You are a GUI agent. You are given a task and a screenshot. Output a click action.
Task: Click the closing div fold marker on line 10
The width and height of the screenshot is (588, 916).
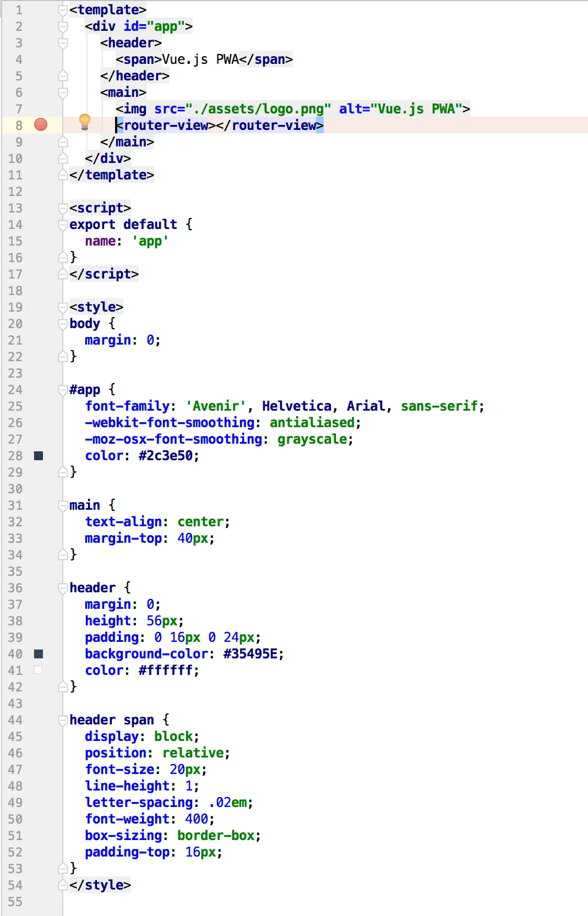63,159
